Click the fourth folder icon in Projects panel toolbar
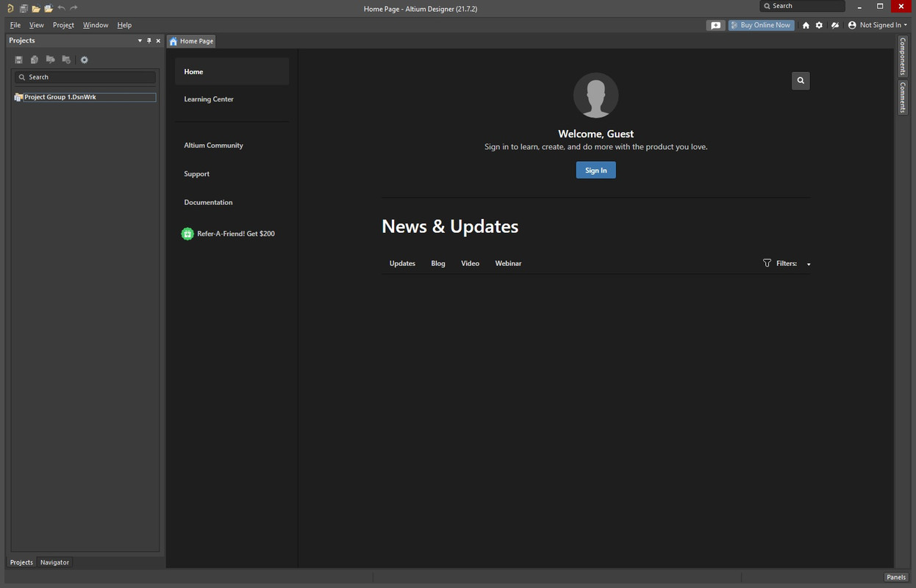 (67, 60)
